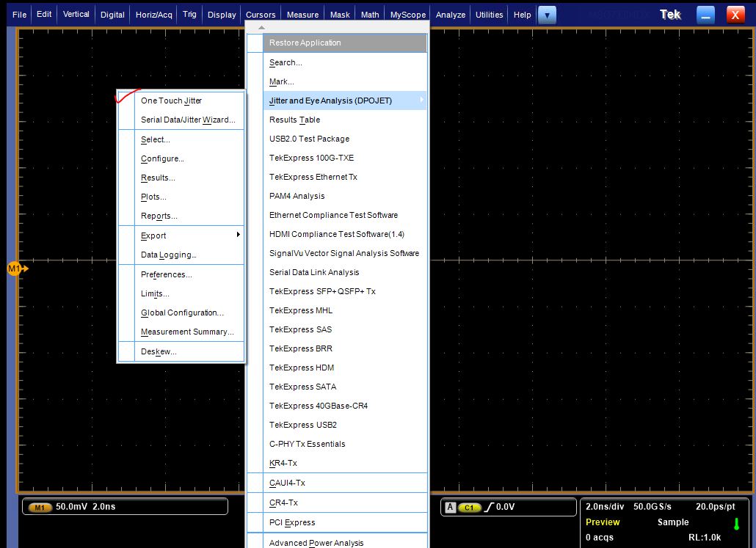Open Serial Data/Jitter Wizard
The width and height of the screenshot is (756, 548).
tap(188, 120)
